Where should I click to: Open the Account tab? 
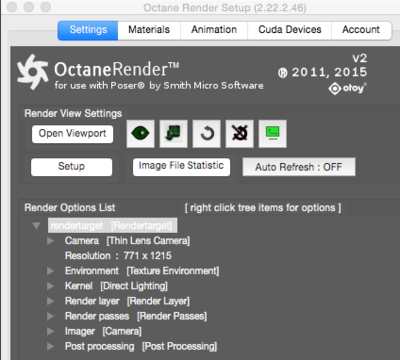(x=361, y=30)
